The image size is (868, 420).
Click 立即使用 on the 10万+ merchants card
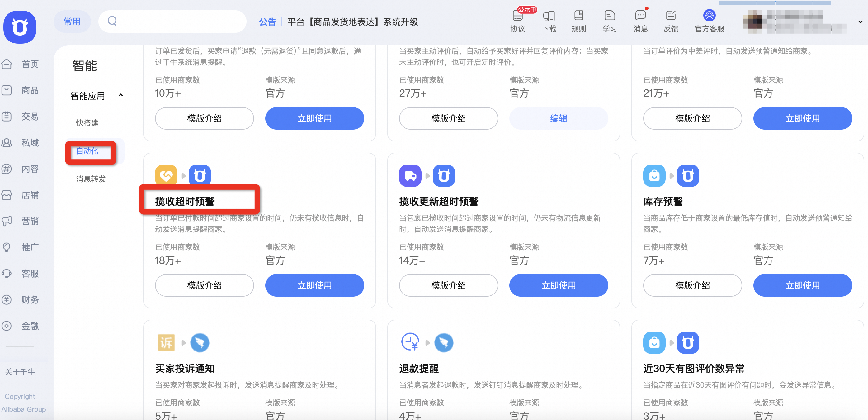pos(314,118)
